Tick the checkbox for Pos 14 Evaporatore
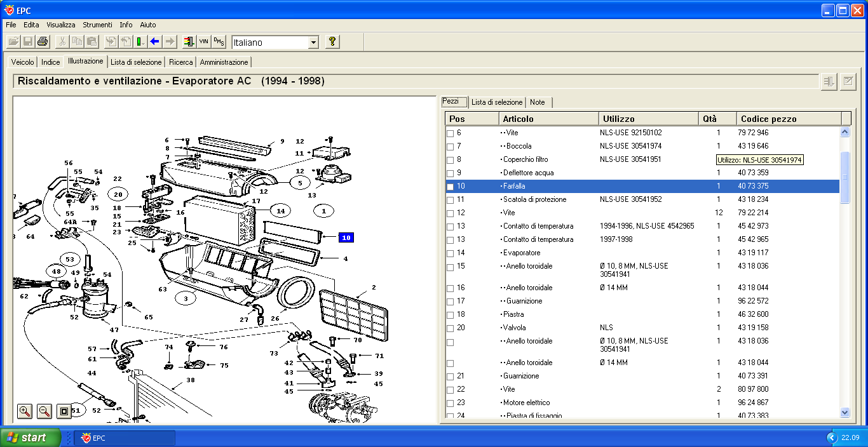The height and width of the screenshot is (447, 868). tap(450, 253)
